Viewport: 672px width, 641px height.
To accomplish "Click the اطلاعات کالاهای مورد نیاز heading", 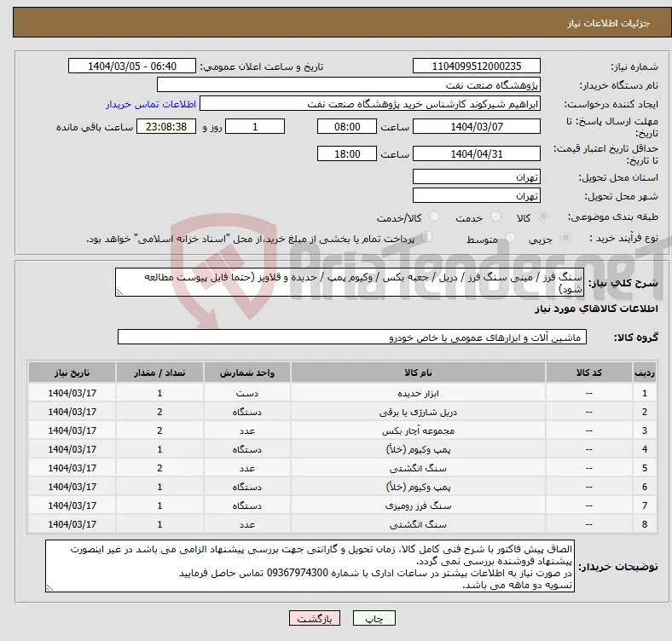I will coord(596,309).
